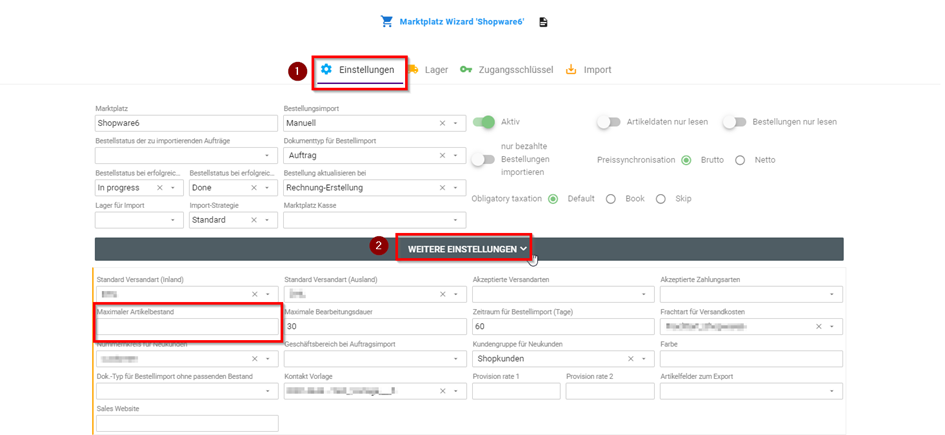Switch to the Einstellungen tab
The height and width of the screenshot is (435, 945).
[x=359, y=70]
